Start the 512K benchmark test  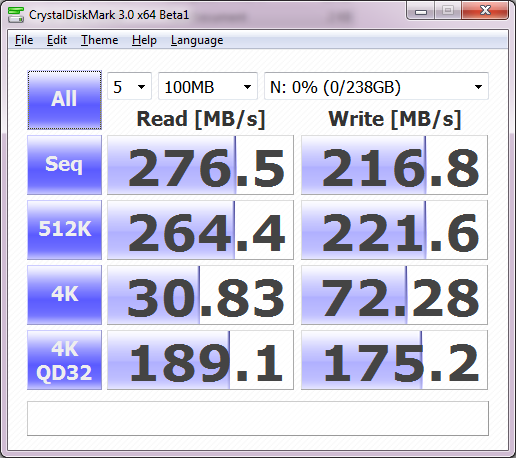(64, 230)
